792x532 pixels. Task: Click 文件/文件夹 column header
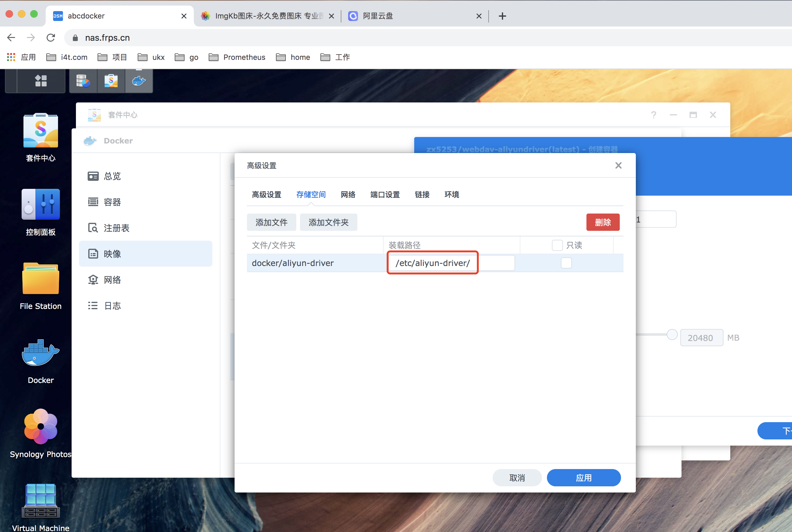click(x=315, y=245)
